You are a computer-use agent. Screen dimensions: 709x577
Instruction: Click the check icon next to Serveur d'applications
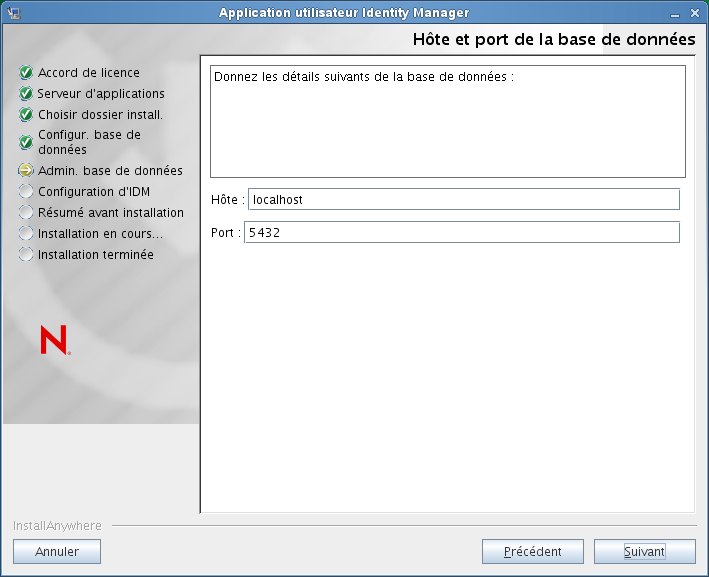pyautogui.click(x=26, y=94)
